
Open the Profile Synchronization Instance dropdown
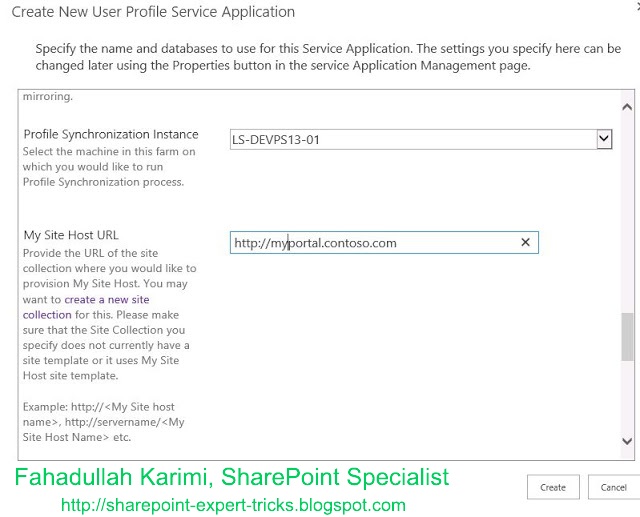pos(421,140)
